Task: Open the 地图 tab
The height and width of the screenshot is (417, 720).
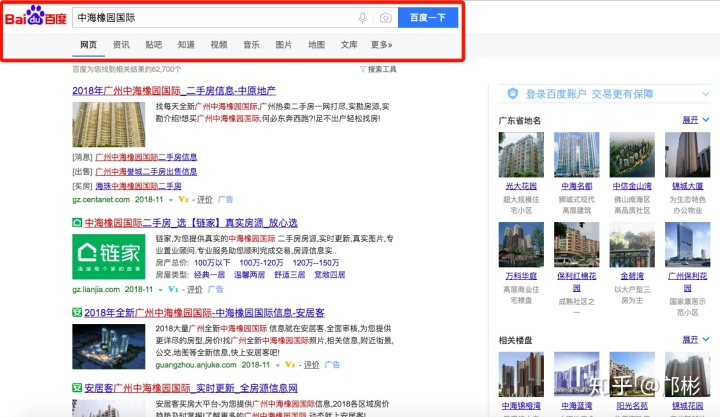Action: pos(316,45)
